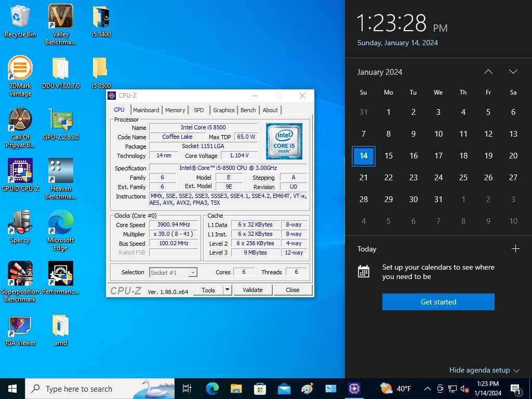The height and width of the screenshot is (399, 532).
Task: Click the Multiplier value x 39.0
Action: pyautogui.click(x=174, y=234)
